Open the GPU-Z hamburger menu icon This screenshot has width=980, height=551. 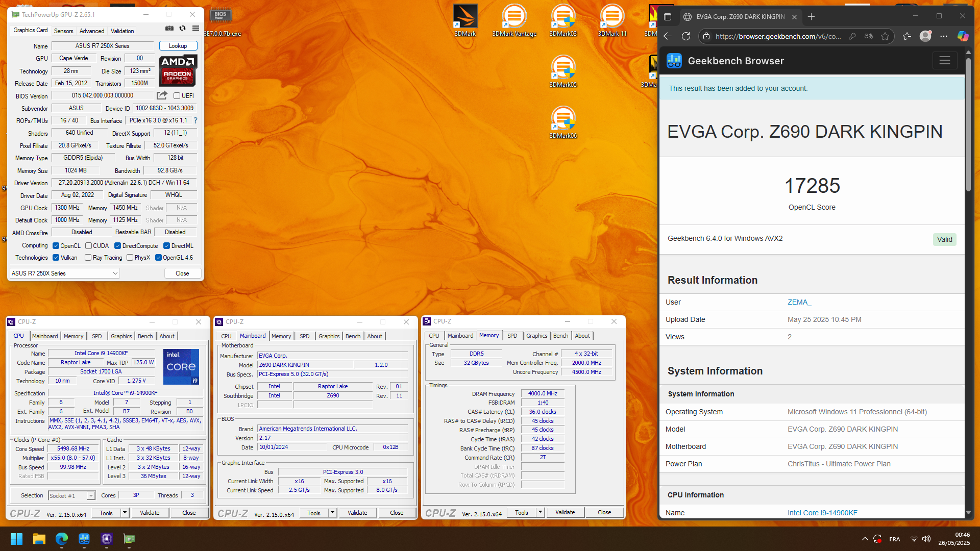[195, 29]
